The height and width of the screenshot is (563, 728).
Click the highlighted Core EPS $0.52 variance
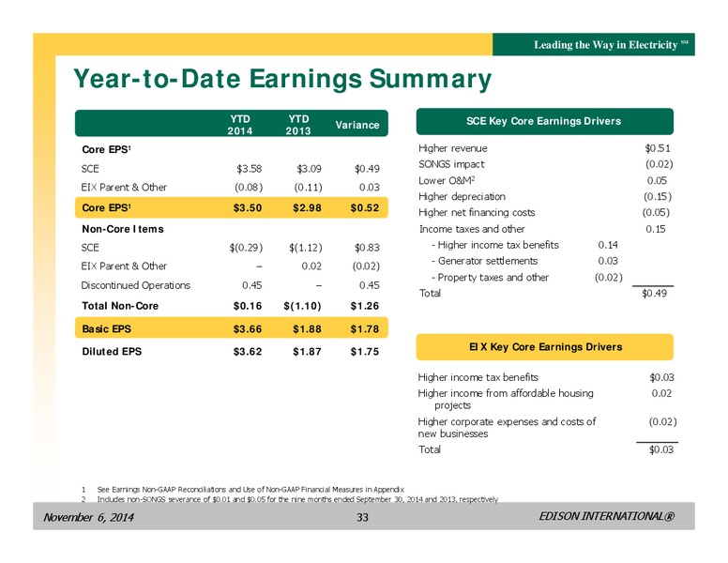[365, 207]
